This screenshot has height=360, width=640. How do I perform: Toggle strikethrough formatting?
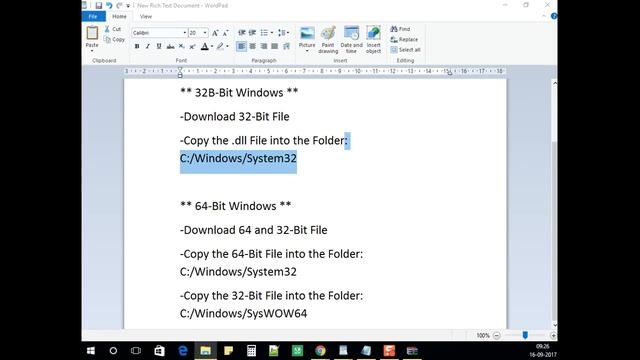[x=170, y=47]
